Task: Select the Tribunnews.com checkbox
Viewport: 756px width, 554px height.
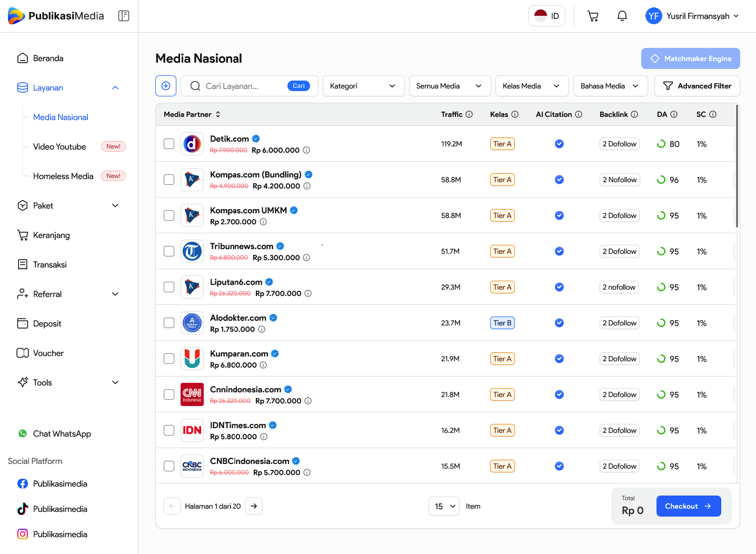Action: [x=169, y=251]
